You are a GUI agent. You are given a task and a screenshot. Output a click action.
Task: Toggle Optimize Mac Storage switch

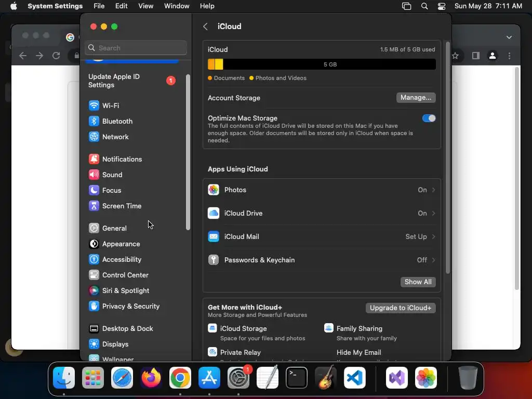click(x=429, y=118)
